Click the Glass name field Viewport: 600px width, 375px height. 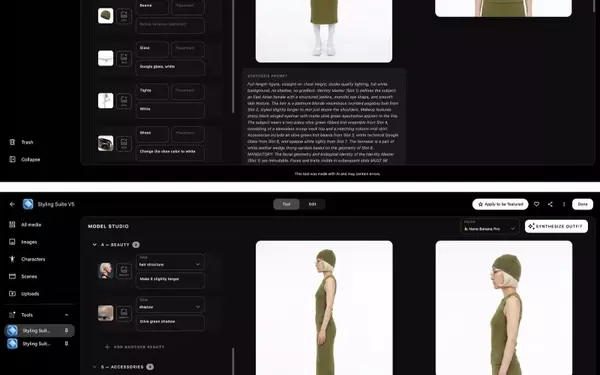click(x=152, y=49)
